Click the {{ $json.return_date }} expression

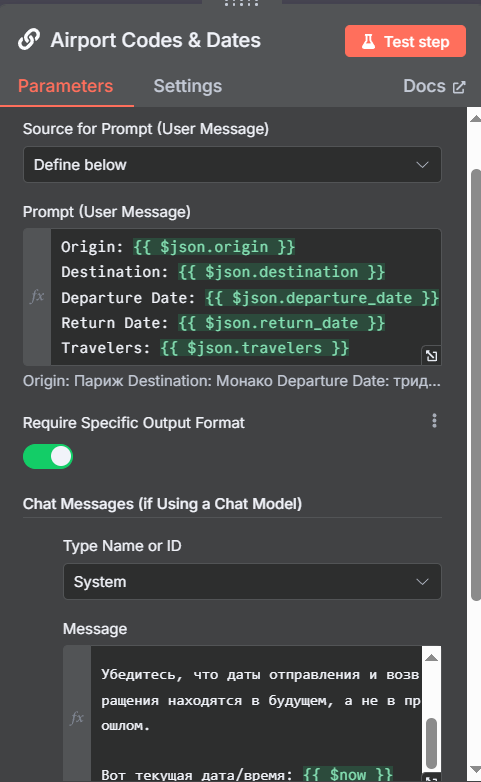pyautogui.click(x=282, y=323)
